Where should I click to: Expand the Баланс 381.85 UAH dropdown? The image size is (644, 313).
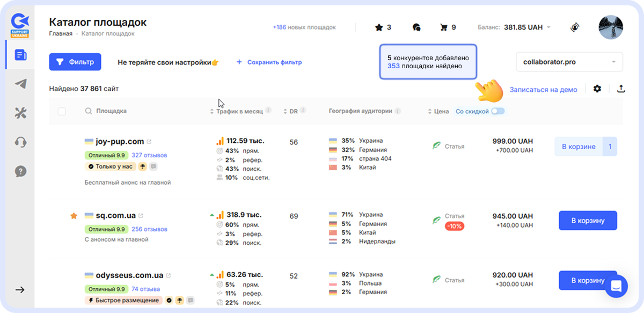coord(547,27)
